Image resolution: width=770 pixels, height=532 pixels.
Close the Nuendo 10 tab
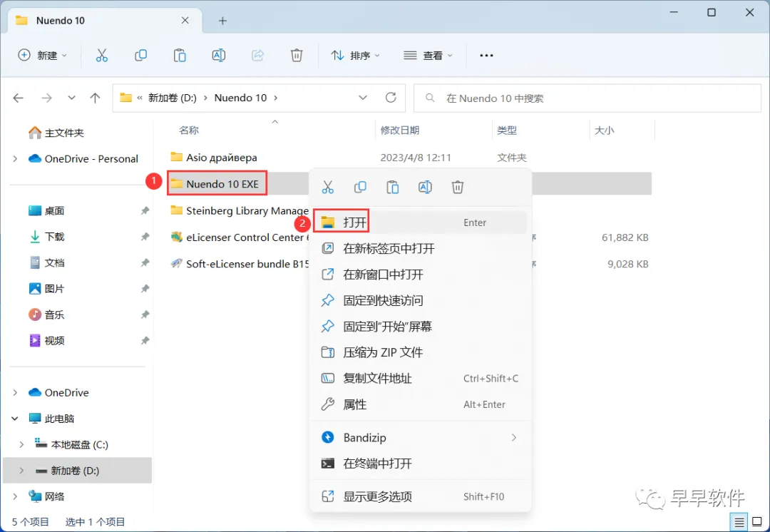[185, 21]
